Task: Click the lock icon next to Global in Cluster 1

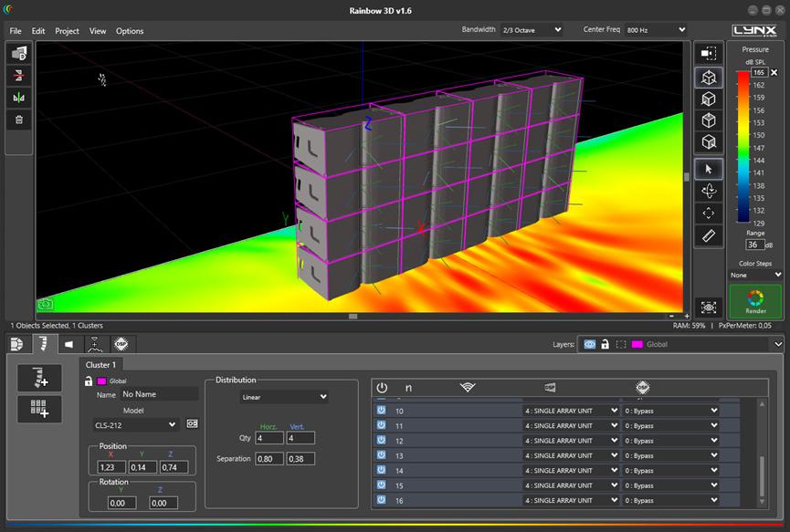Action: tap(89, 382)
